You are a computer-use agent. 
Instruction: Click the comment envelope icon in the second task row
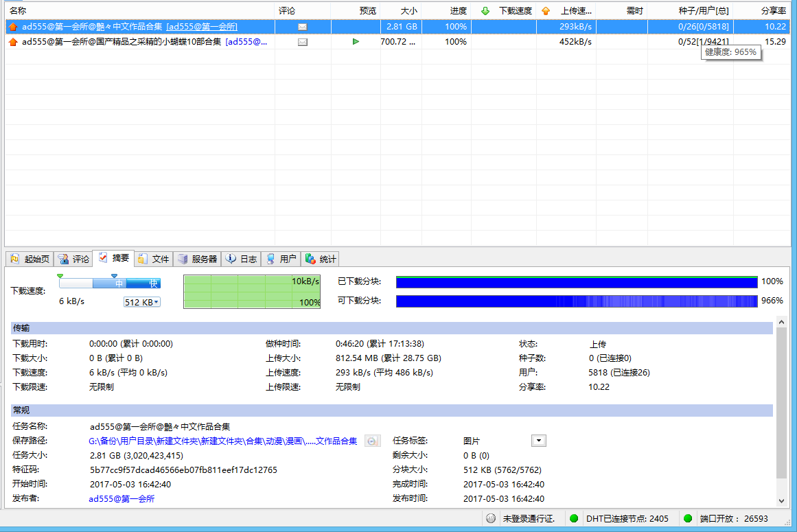coord(302,42)
